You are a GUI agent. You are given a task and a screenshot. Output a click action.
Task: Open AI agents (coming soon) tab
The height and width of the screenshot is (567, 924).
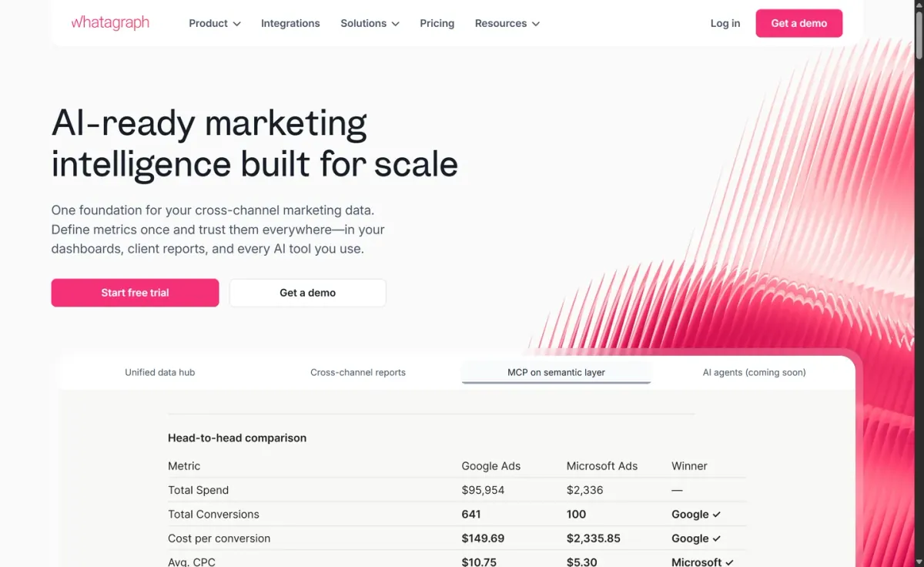tap(754, 372)
